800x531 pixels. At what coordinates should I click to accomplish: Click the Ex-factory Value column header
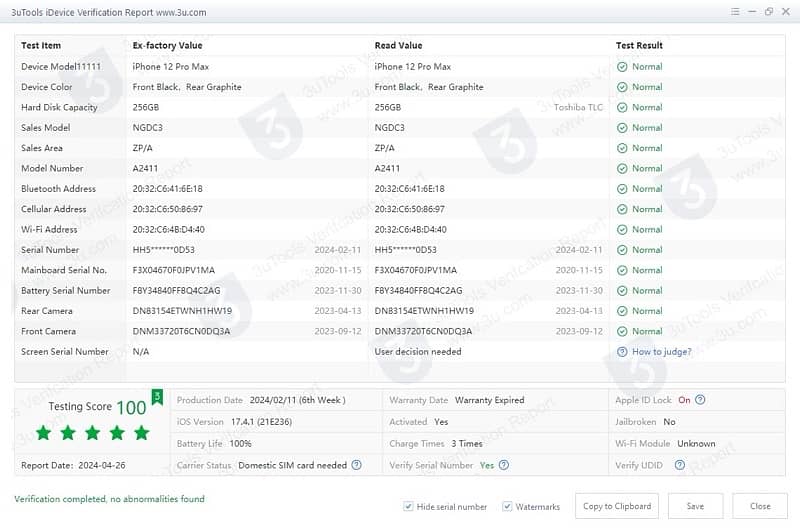[x=167, y=45]
